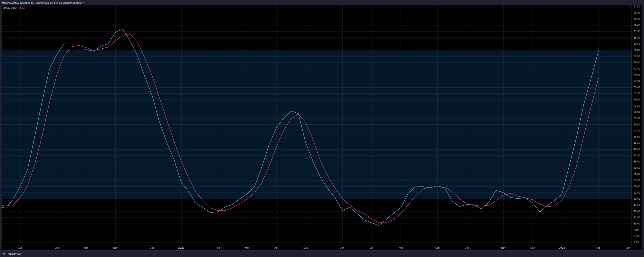The width and height of the screenshot is (644, 257).
Task: Click the 10.00 price scale label
Action: tap(637, 224)
